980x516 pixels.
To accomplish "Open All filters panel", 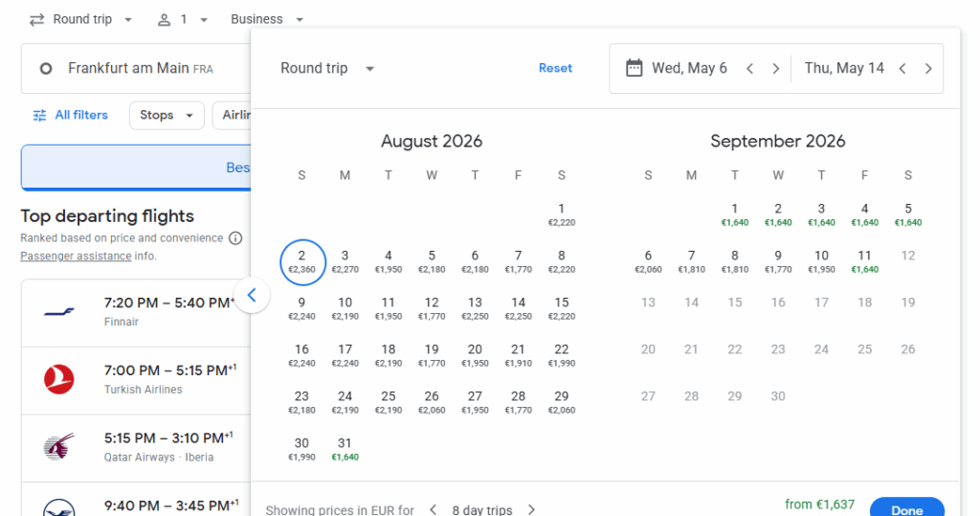I will pyautogui.click(x=70, y=115).
